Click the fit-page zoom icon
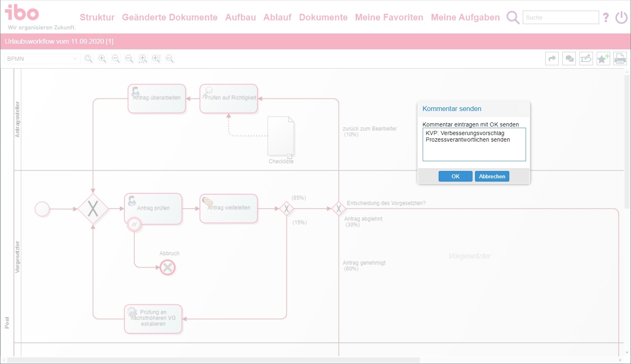This screenshot has height=364, width=631. (x=89, y=59)
